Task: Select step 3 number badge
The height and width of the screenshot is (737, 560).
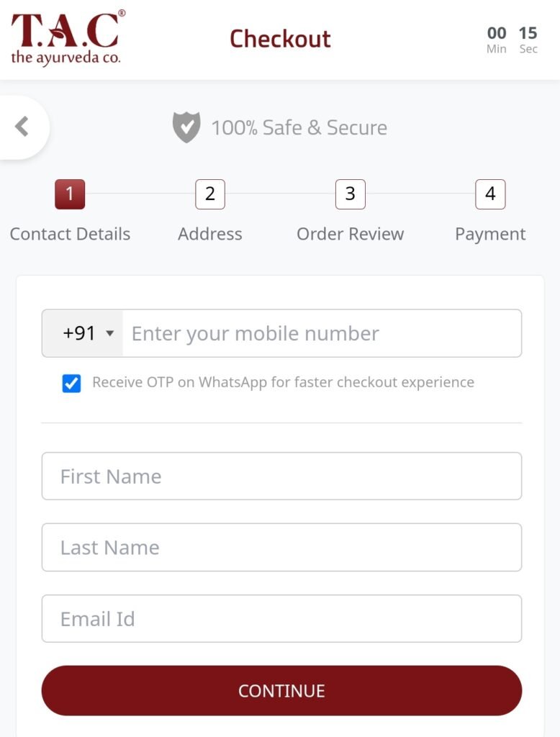Action: [351, 194]
